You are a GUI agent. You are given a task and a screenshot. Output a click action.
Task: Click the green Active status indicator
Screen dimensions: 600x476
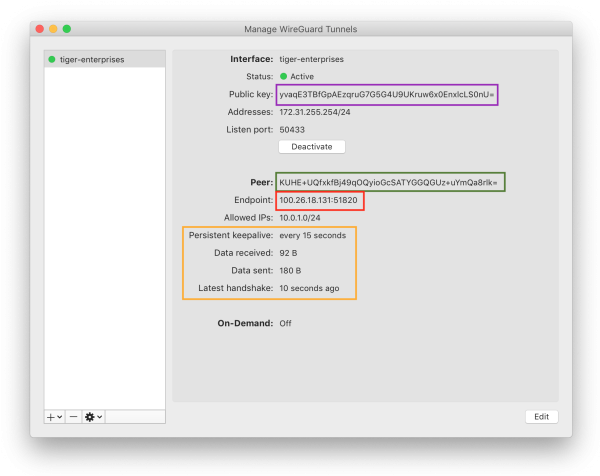click(284, 76)
